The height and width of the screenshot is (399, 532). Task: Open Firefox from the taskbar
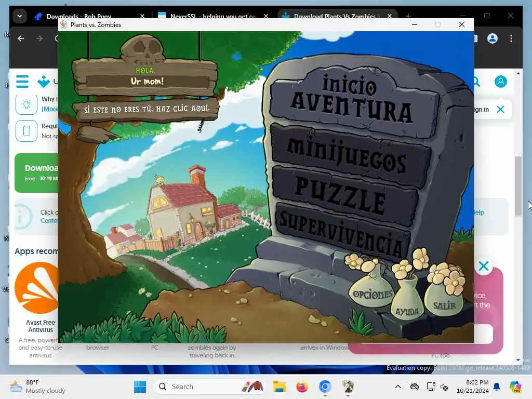pyautogui.click(x=302, y=387)
